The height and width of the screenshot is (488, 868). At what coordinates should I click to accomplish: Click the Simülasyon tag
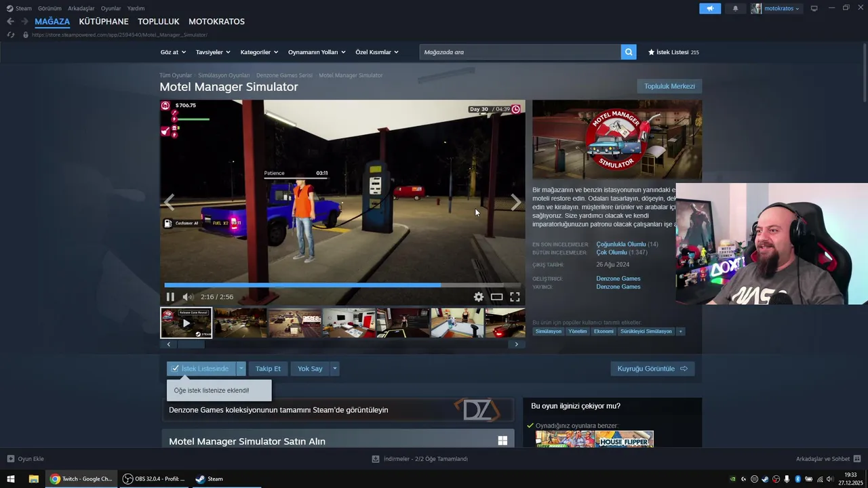coord(549,331)
